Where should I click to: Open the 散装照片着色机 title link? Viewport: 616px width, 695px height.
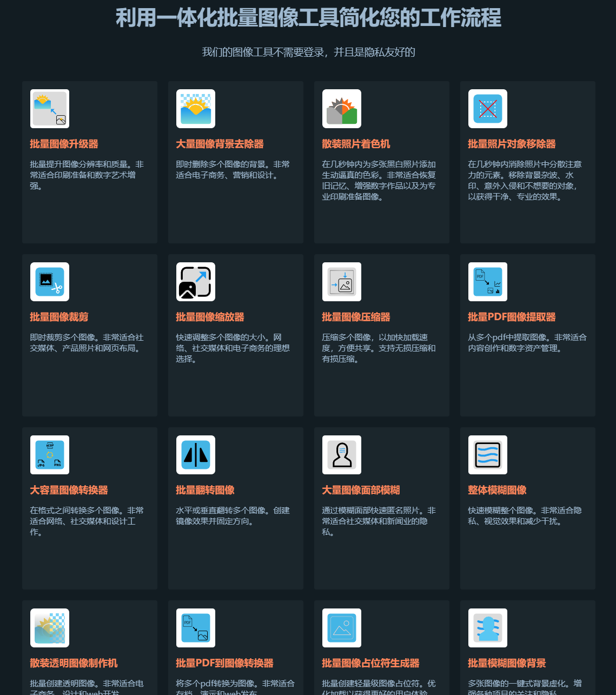[356, 144]
